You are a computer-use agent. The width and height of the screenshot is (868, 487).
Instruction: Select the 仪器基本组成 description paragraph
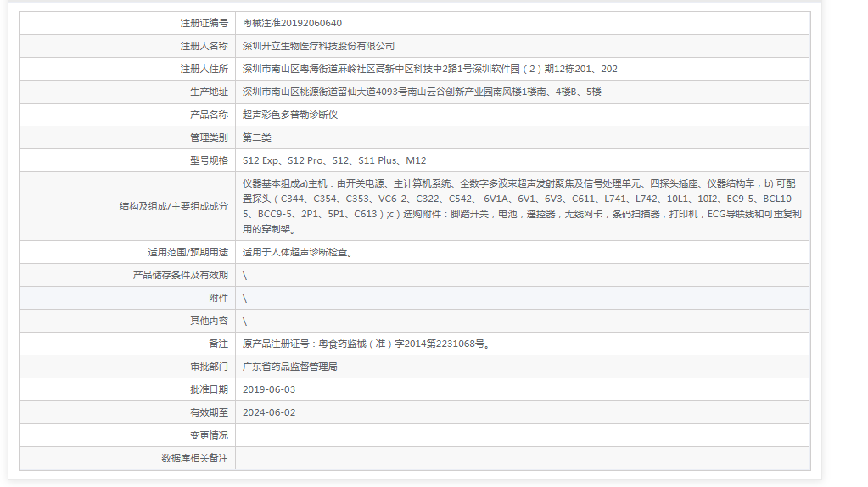(x=522, y=206)
